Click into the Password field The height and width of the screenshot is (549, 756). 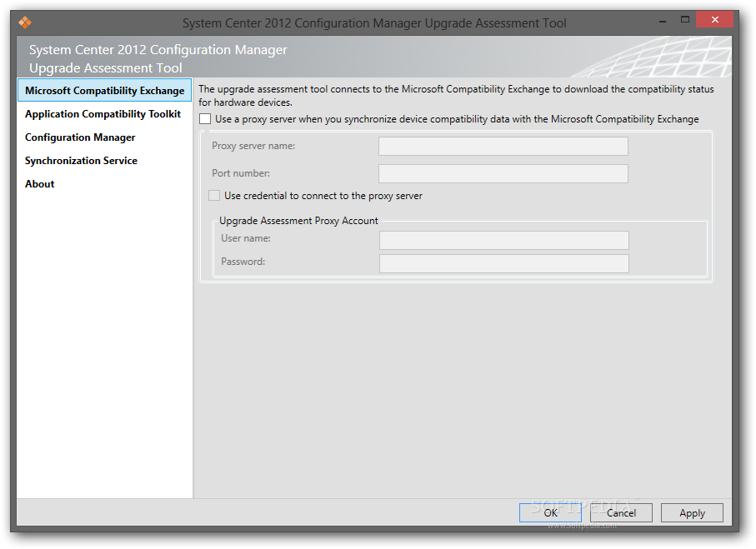click(503, 263)
